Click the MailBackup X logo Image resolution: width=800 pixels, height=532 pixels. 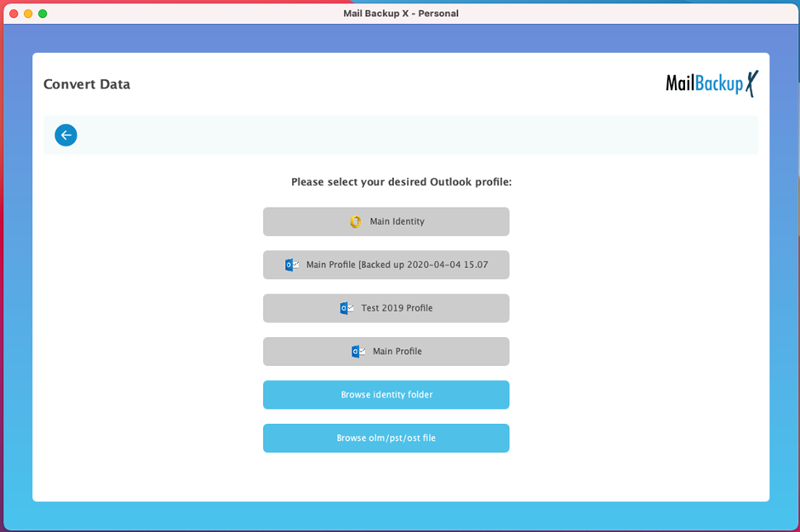(x=711, y=83)
